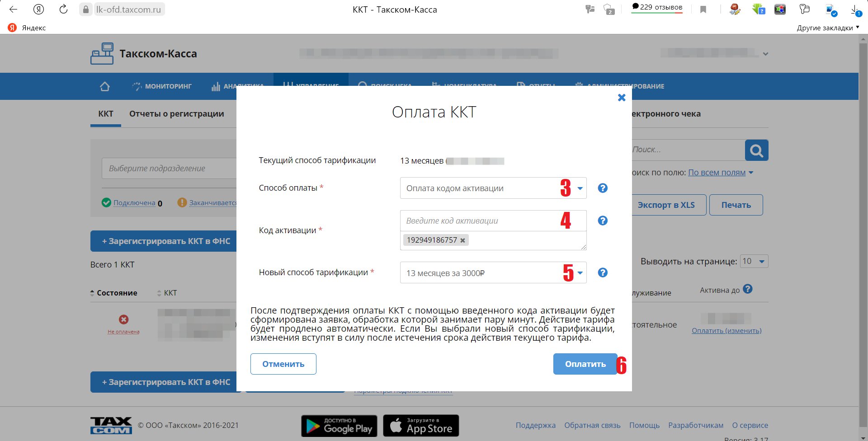Screen dimensions: 868x441
Task: Switch to the ККТ tab
Action: pos(106,114)
